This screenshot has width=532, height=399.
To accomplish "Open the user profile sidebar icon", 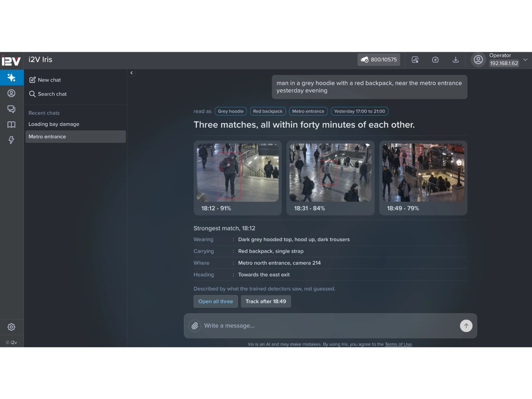I will 12,93.
